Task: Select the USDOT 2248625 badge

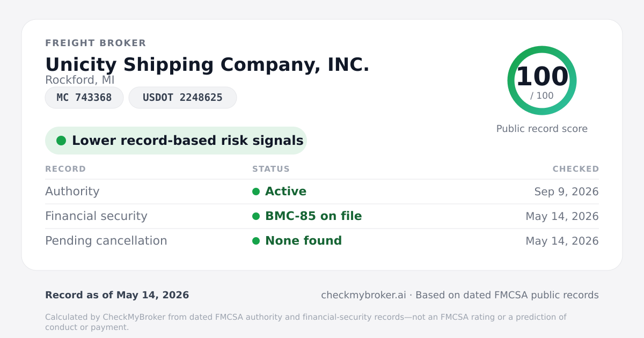Action: coord(182,98)
